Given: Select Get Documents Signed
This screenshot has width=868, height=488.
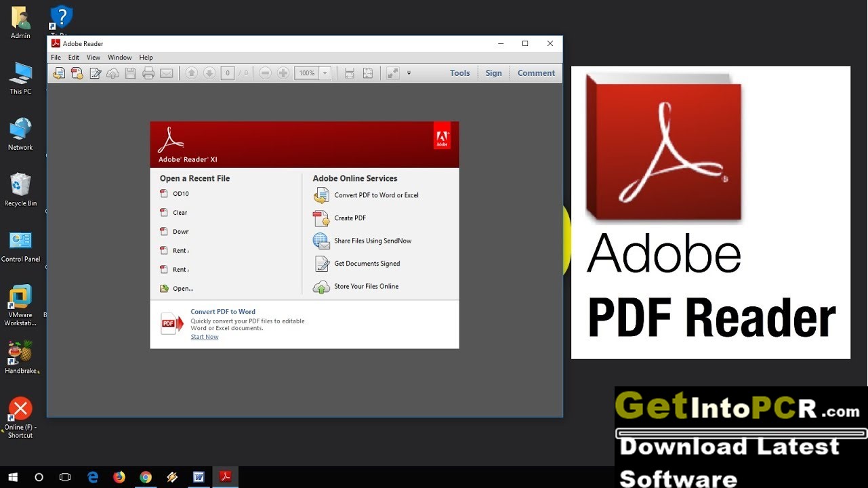Looking at the screenshot, I should pyautogui.click(x=356, y=264).
